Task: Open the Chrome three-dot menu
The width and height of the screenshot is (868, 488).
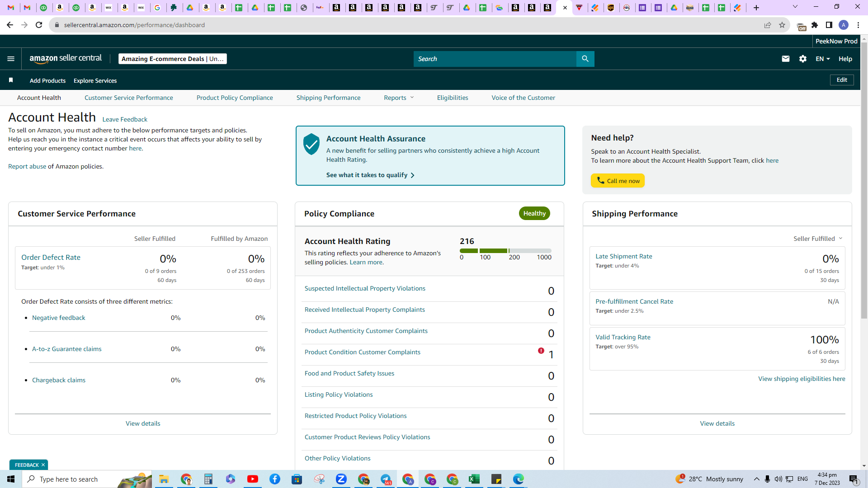Action: click(858, 25)
